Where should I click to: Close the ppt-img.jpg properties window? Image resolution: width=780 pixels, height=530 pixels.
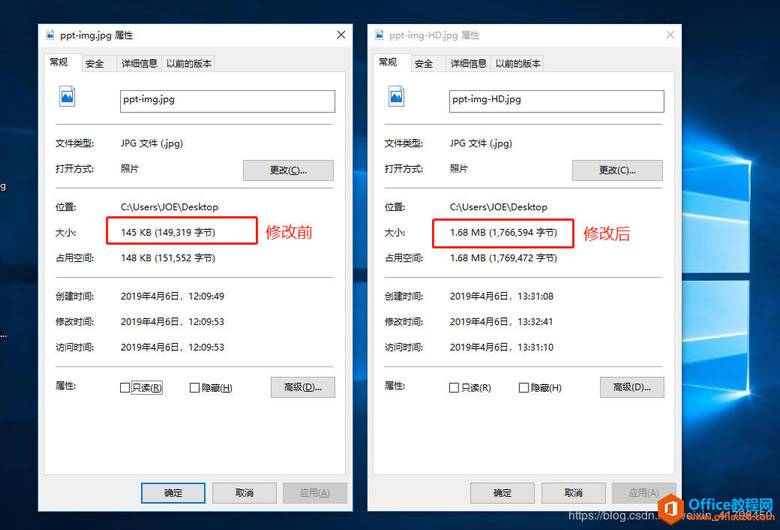[x=341, y=35]
